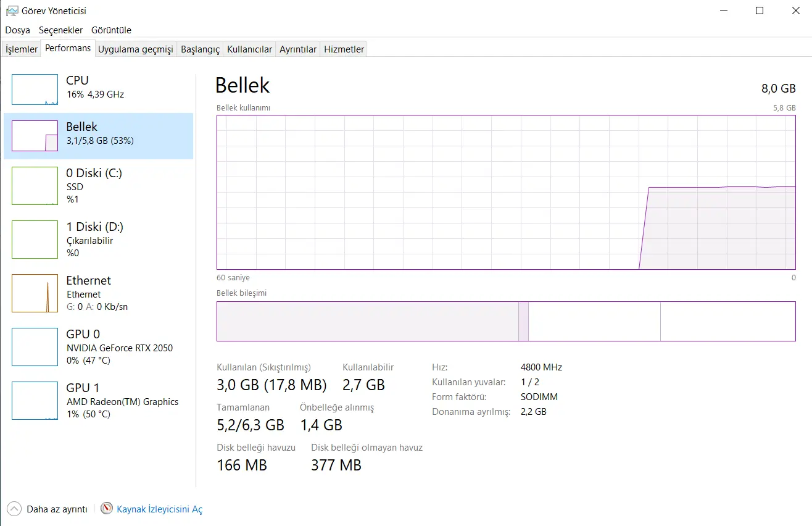Click the Daha az ayrıntı collapse arrow
The width and height of the screenshot is (812, 526).
(14, 509)
